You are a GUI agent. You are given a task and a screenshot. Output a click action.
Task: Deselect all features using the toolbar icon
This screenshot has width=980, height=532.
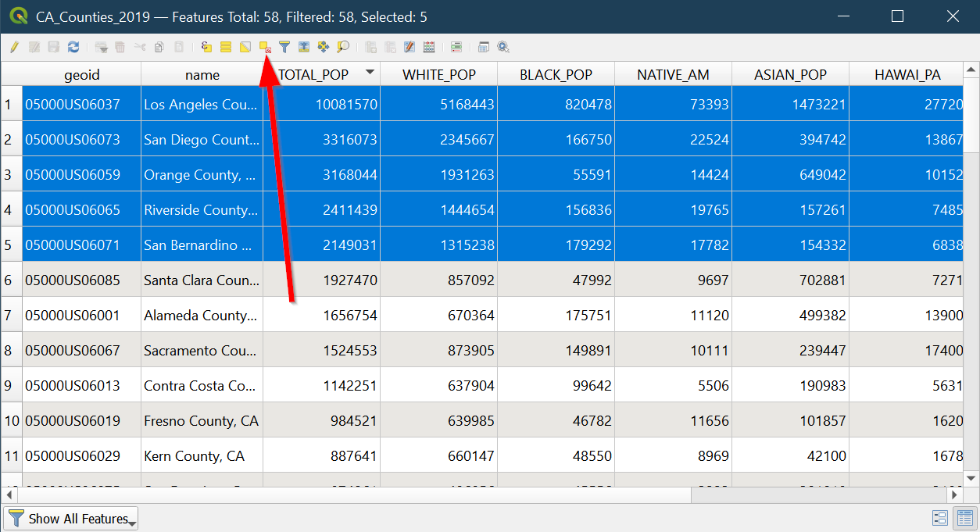point(265,48)
